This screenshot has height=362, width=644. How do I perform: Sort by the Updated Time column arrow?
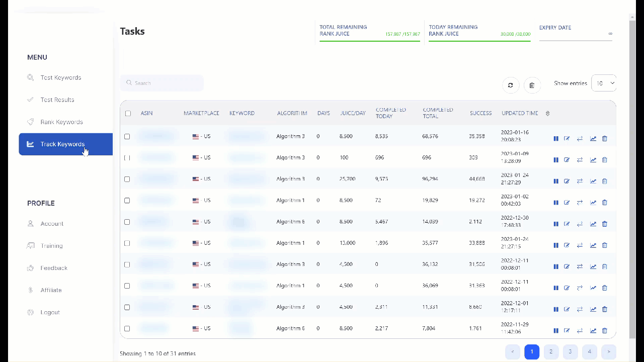coord(547,114)
